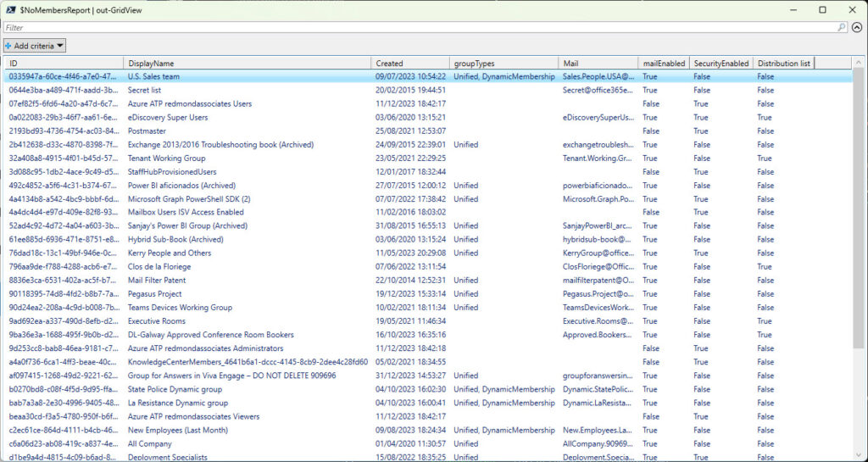Click mail cell Executive.Rooms@...
Viewport: 868px width, 462px height.
tap(598, 321)
